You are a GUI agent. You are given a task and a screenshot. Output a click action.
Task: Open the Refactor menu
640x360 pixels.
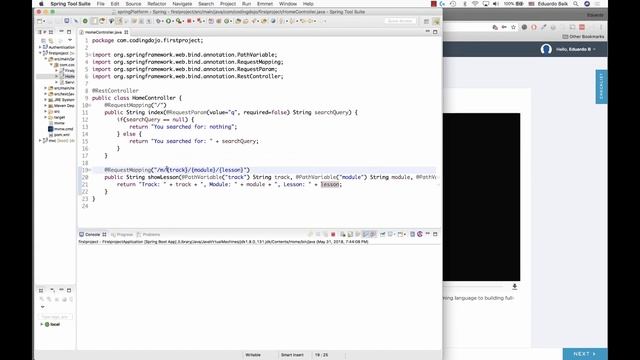157,4
